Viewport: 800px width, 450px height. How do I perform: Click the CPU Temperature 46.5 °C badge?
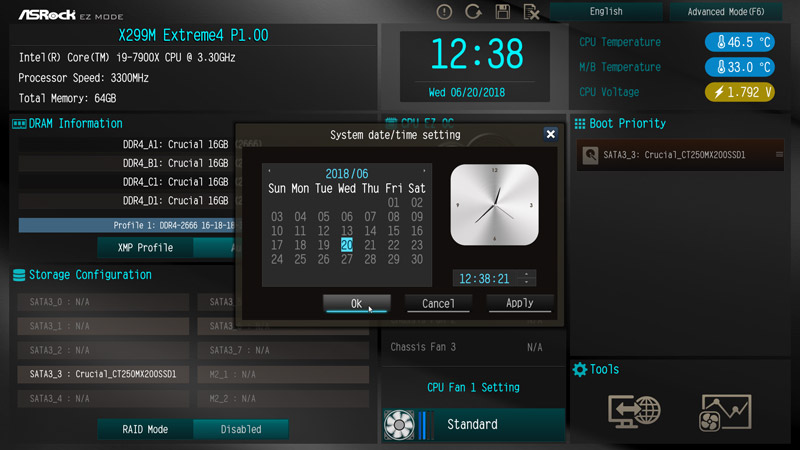tap(740, 42)
